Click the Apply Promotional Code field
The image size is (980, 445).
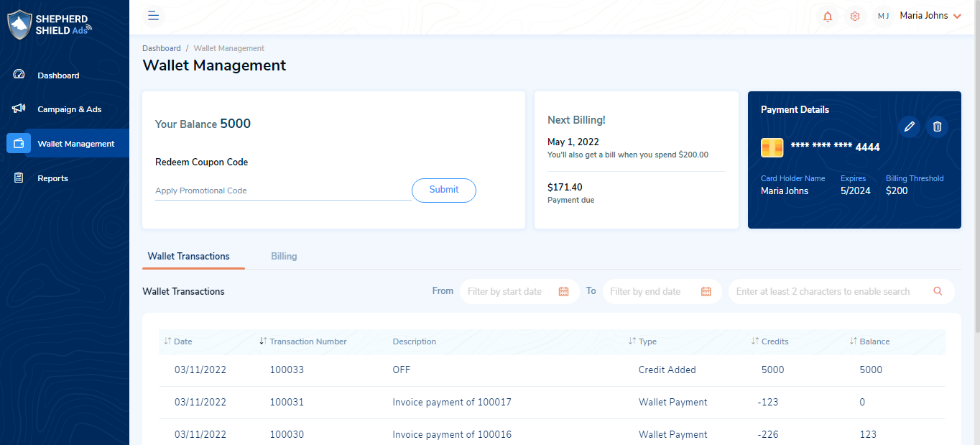click(x=283, y=191)
